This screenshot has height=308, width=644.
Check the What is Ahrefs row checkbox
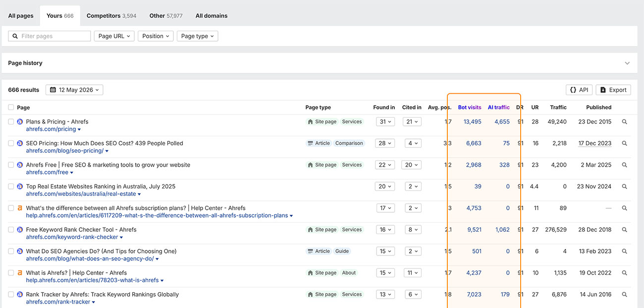click(x=11, y=273)
